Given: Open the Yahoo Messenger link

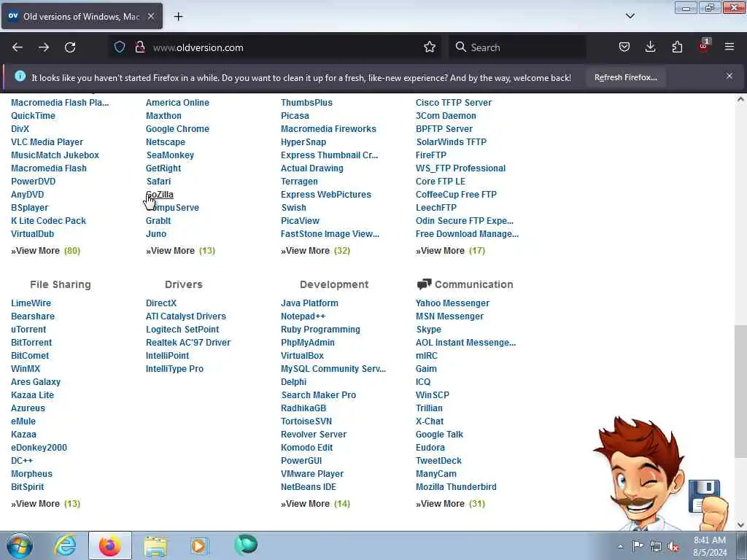Looking at the screenshot, I should [x=452, y=303].
